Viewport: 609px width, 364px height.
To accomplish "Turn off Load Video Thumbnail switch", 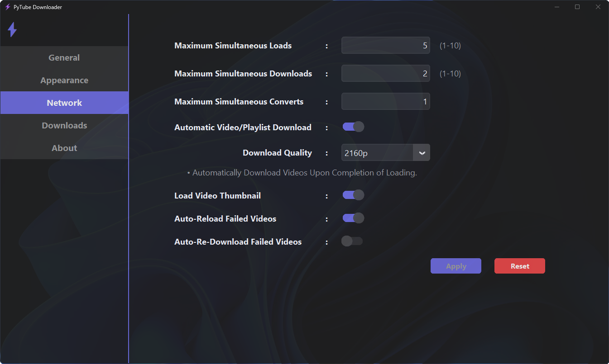I will (353, 195).
